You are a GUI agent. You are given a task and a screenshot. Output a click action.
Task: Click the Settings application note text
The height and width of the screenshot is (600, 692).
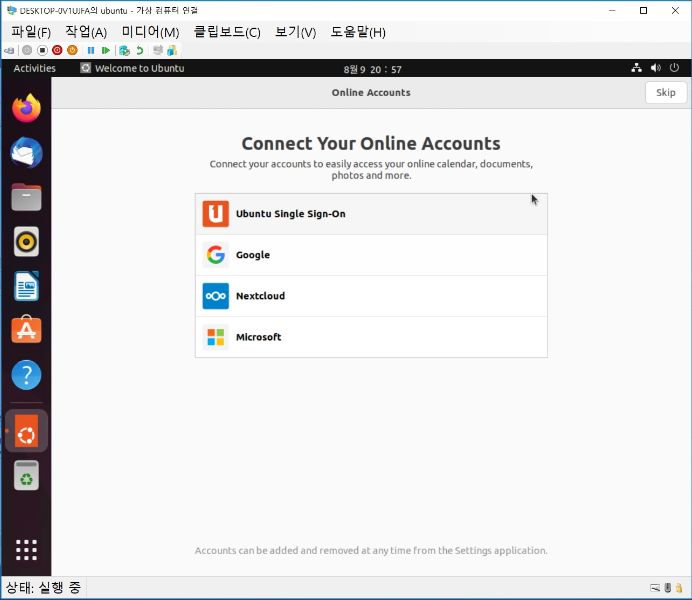[x=371, y=551]
